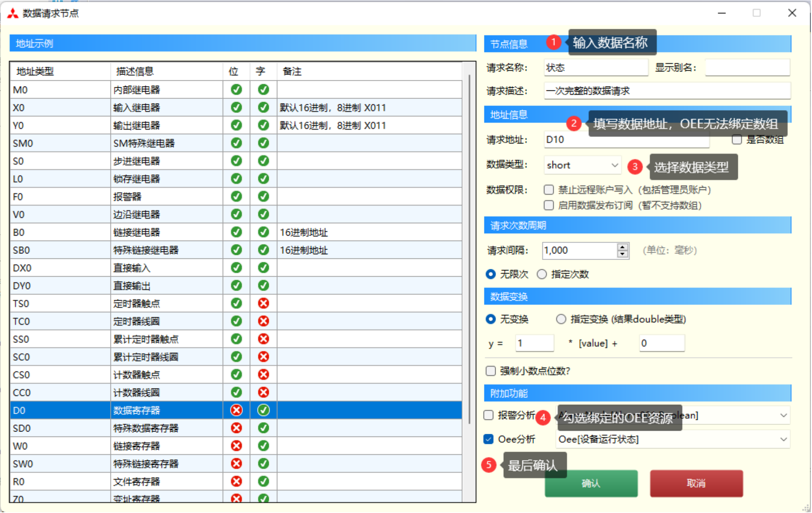Open the 数据类型 short dropdown
Image resolution: width=812 pixels, height=513 pixels.
coord(615,165)
